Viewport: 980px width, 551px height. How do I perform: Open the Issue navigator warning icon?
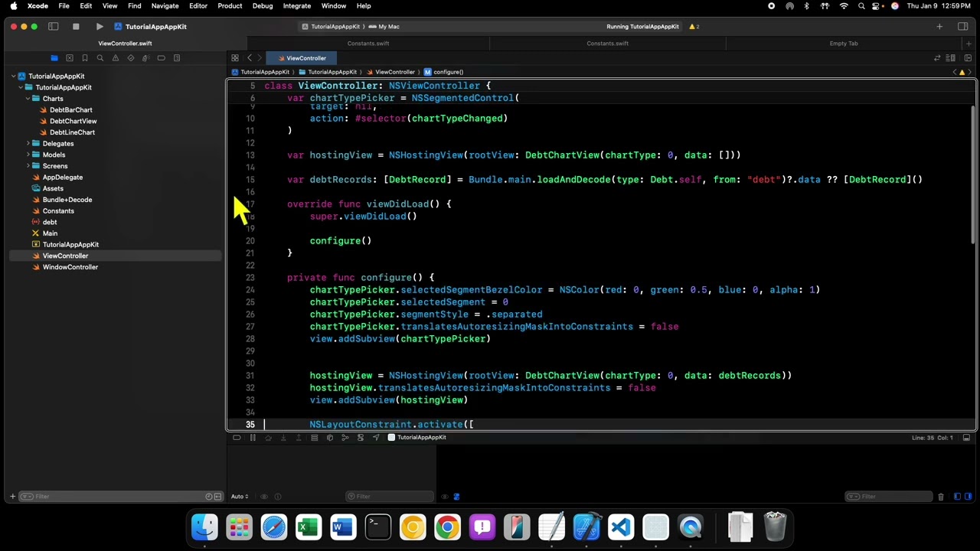[x=116, y=58]
